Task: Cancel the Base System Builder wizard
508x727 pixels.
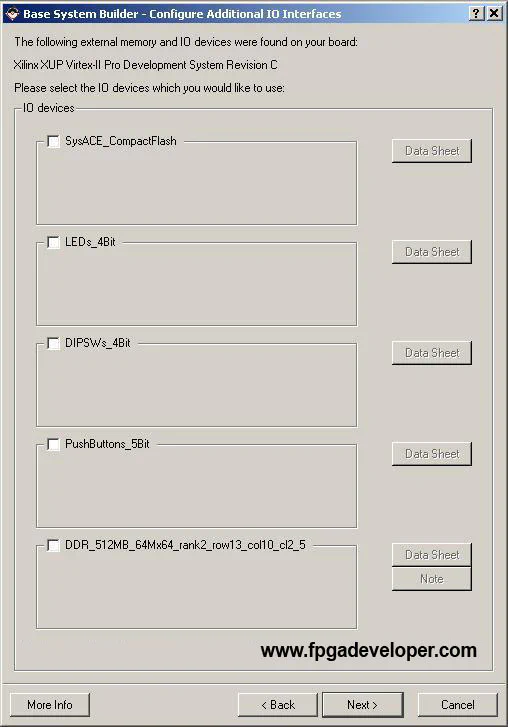Action: click(457, 705)
